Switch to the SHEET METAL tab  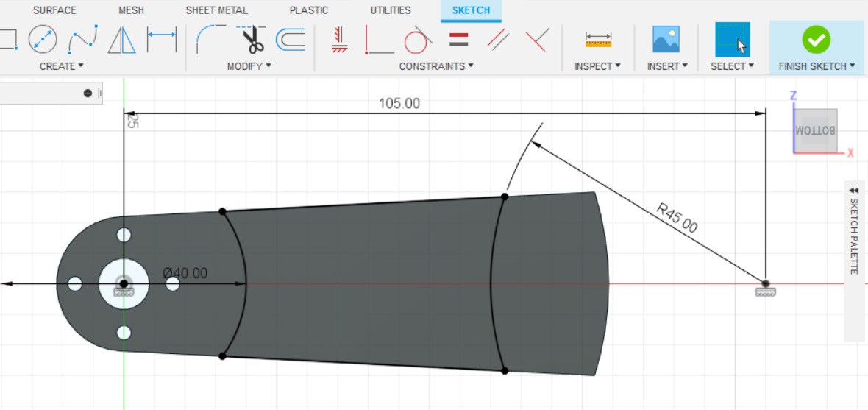tap(216, 10)
